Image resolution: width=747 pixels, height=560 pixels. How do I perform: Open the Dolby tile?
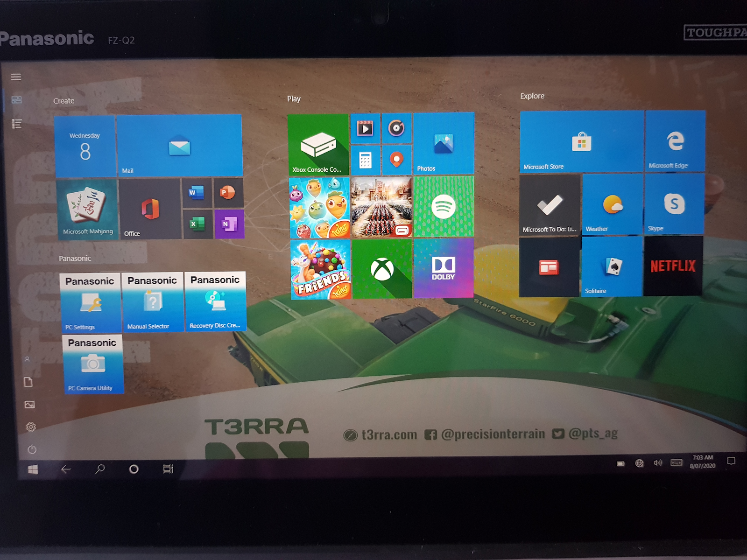point(444,268)
